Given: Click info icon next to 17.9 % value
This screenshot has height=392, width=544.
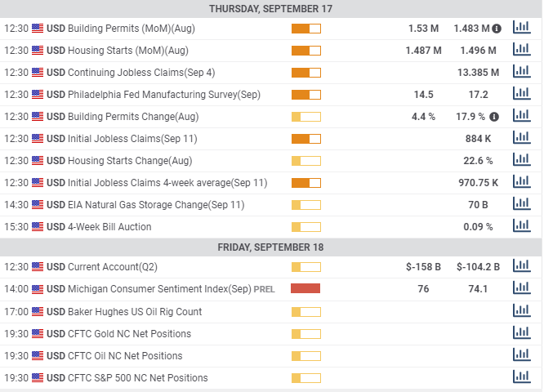Looking at the screenshot, I should (494, 117).
